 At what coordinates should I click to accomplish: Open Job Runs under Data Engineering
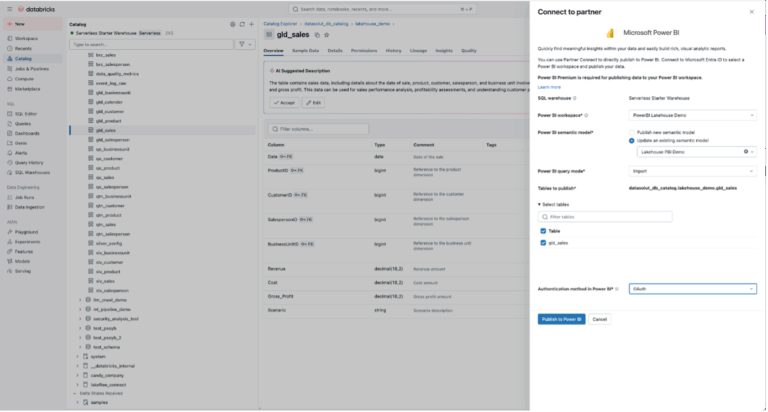24,197
